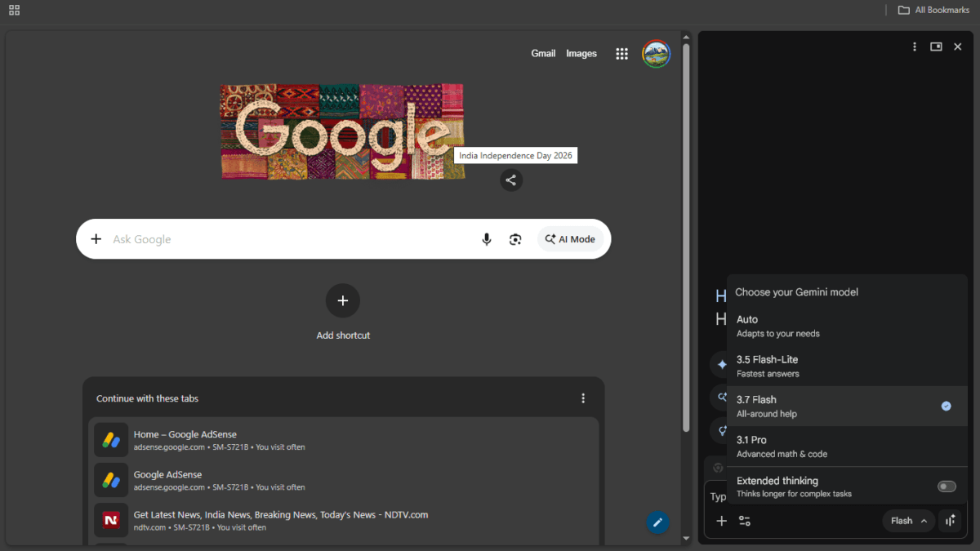Share the Independence Day doodle

(511, 180)
